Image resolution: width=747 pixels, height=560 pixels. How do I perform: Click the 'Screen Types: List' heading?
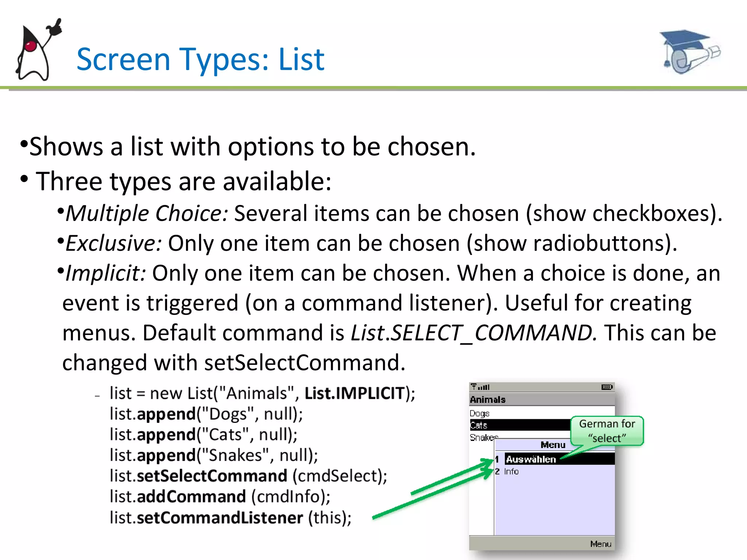[200, 59]
